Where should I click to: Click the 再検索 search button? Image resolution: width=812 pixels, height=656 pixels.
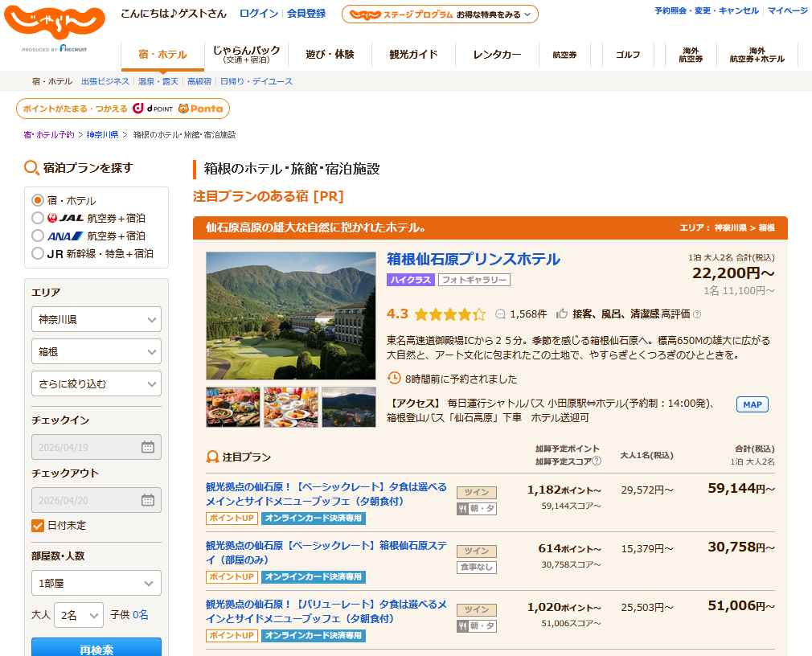(96, 648)
